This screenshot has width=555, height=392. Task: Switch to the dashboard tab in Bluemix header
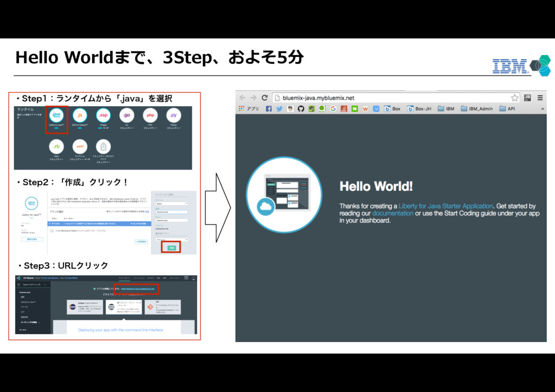pos(124,278)
